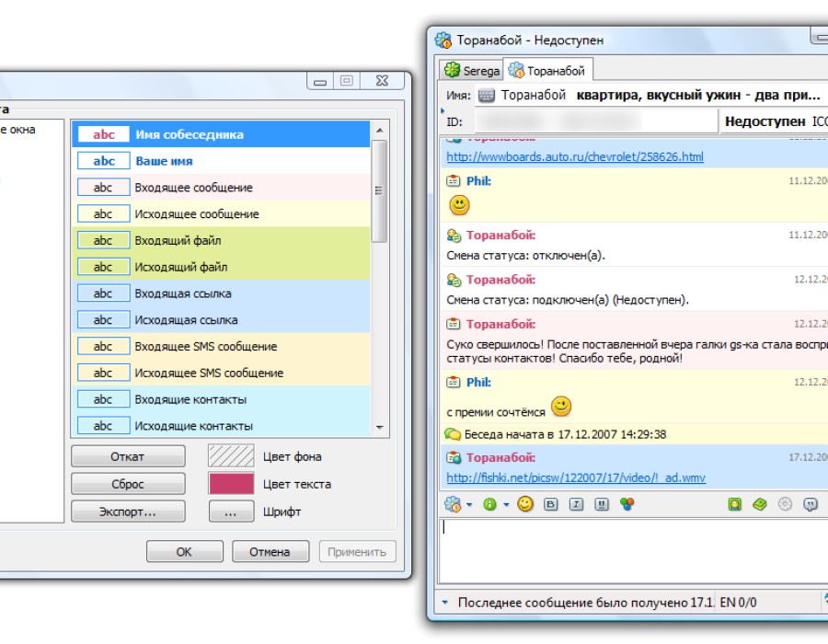
Task: Toggle bold text formatting
Action: tap(550, 505)
